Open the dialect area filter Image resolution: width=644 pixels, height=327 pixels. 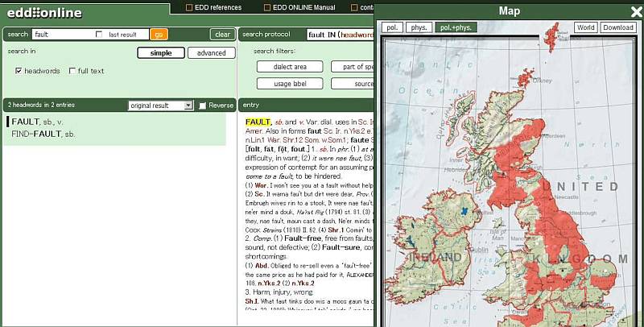(290, 67)
